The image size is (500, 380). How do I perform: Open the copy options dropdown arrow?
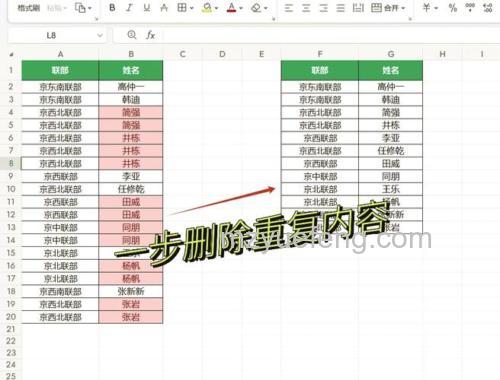(x=90, y=8)
